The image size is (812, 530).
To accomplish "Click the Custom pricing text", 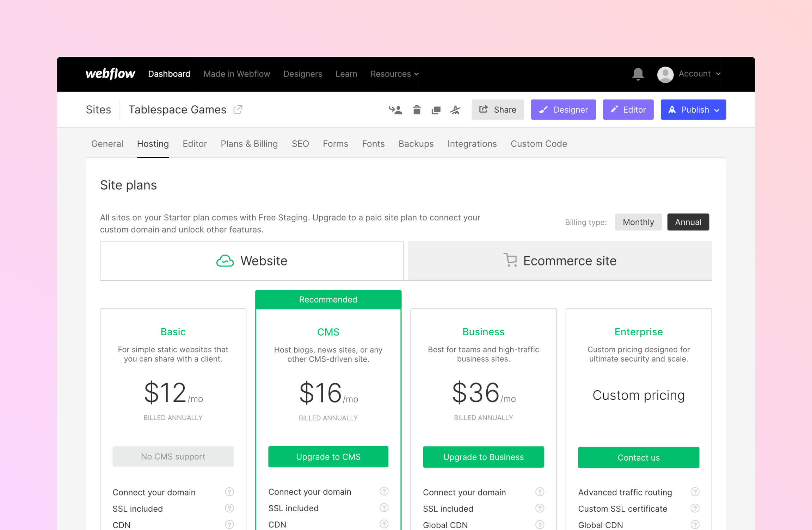I will click(638, 395).
